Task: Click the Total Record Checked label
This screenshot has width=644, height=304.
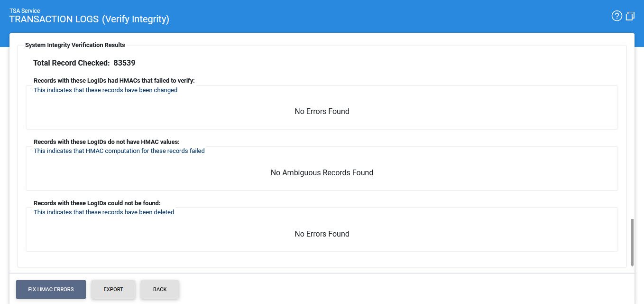Action: pyautogui.click(x=71, y=63)
